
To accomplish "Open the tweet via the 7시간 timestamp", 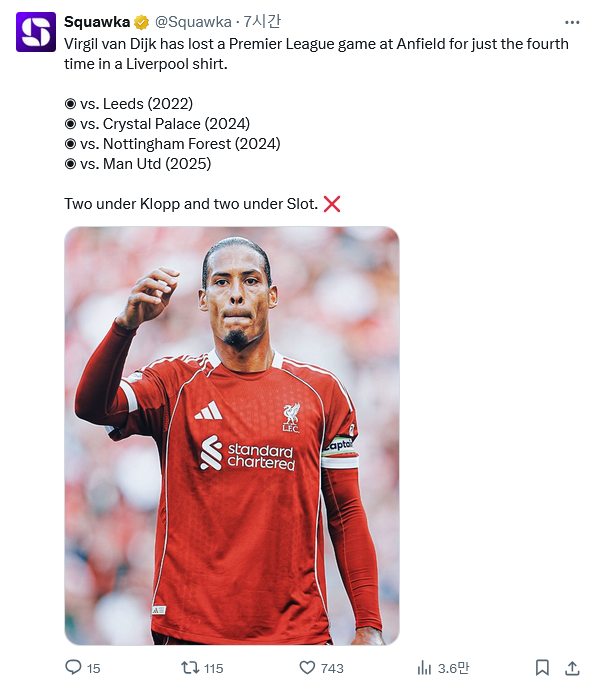I will point(262,22).
